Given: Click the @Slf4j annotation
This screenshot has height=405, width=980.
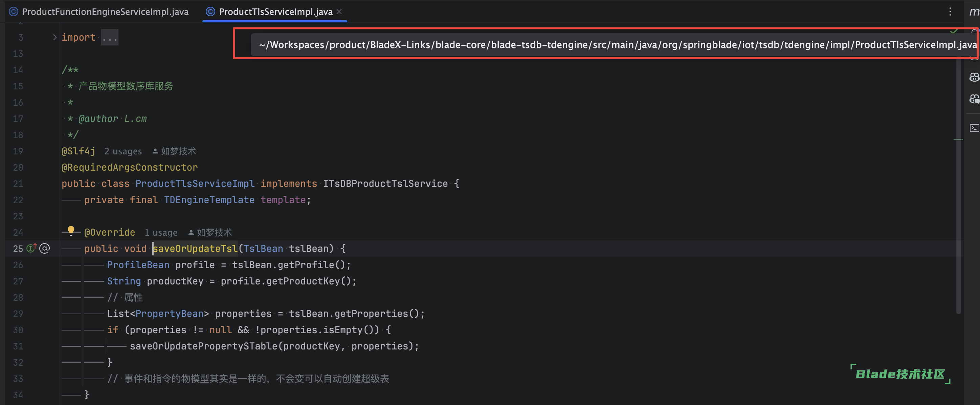Looking at the screenshot, I should pyautogui.click(x=79, y=151).
